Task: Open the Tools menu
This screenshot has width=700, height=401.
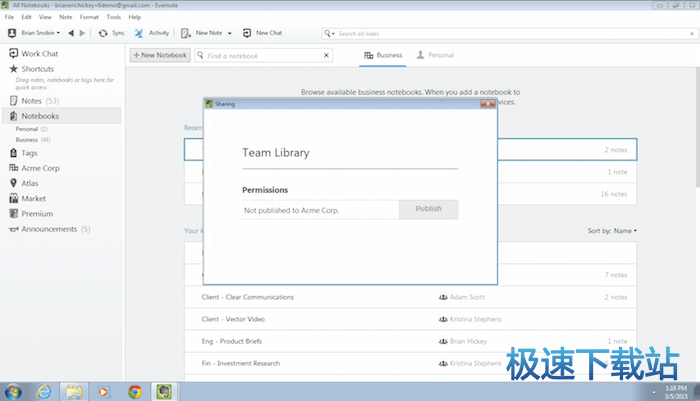Action: point(114,17)
